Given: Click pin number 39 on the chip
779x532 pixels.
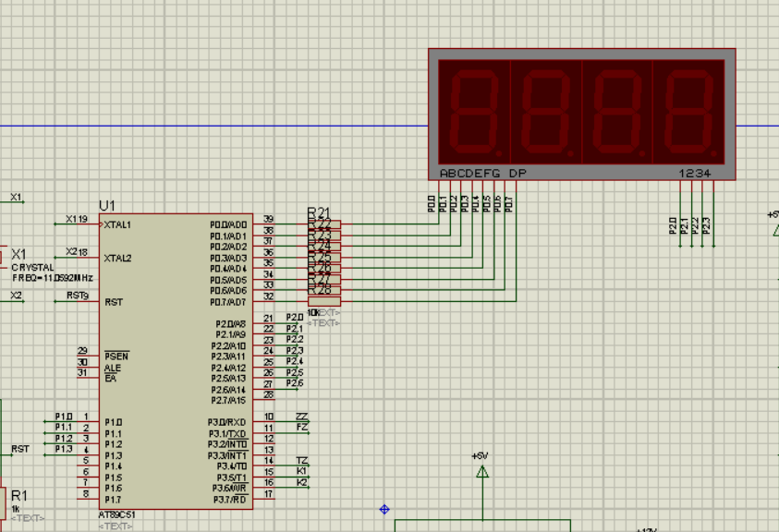Looking at the screenshot, I should 268,219.
